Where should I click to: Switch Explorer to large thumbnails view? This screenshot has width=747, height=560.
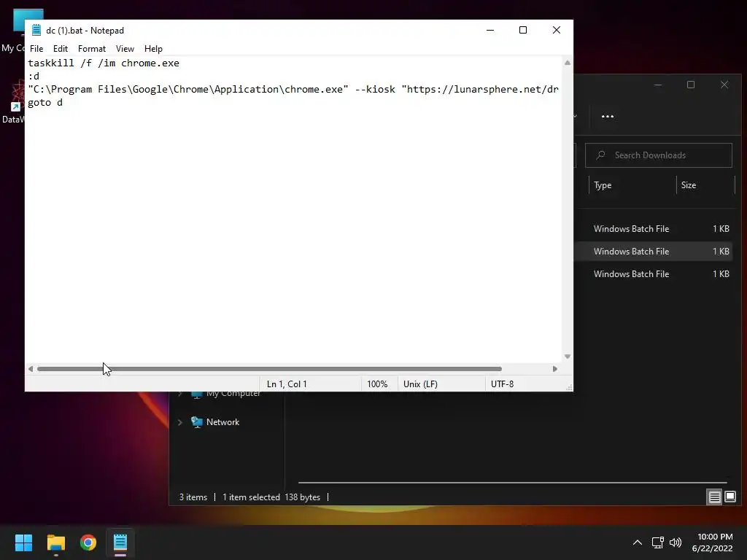click(x=729, y=497)
